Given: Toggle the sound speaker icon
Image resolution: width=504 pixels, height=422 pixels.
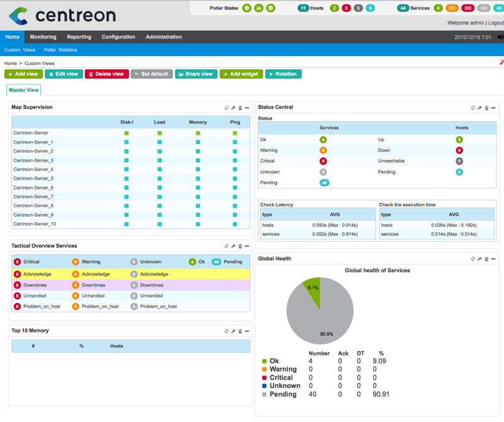Looking at the screenshot, I should coord(500,37).
